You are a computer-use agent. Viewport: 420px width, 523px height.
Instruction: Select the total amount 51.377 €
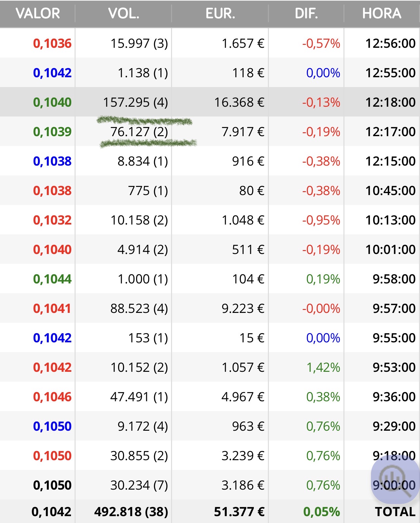point(239,512)
